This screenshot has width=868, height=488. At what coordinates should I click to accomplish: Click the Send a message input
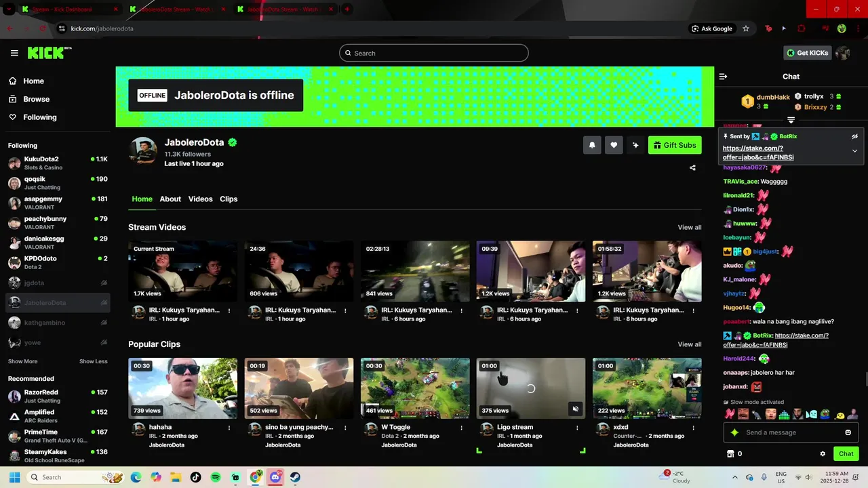point(791,432)
